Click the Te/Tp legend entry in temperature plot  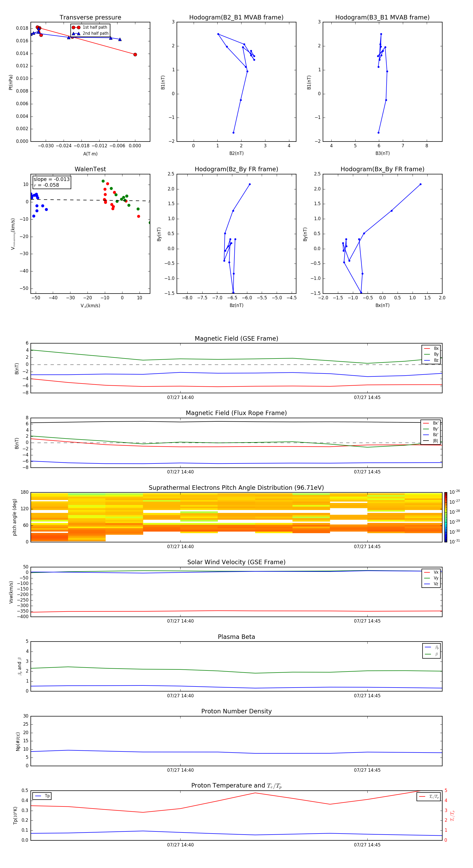coord(429,796)
